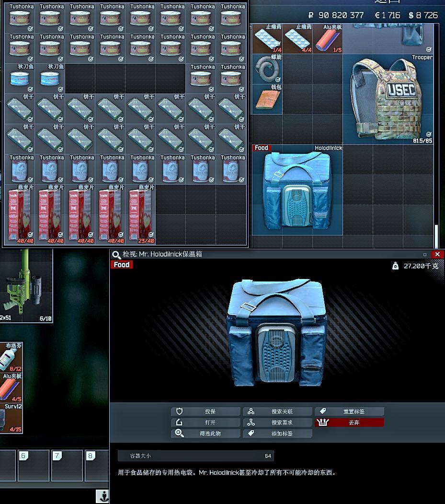Click the 投保 insure button

pyautogui.click(x=206, y=411)
